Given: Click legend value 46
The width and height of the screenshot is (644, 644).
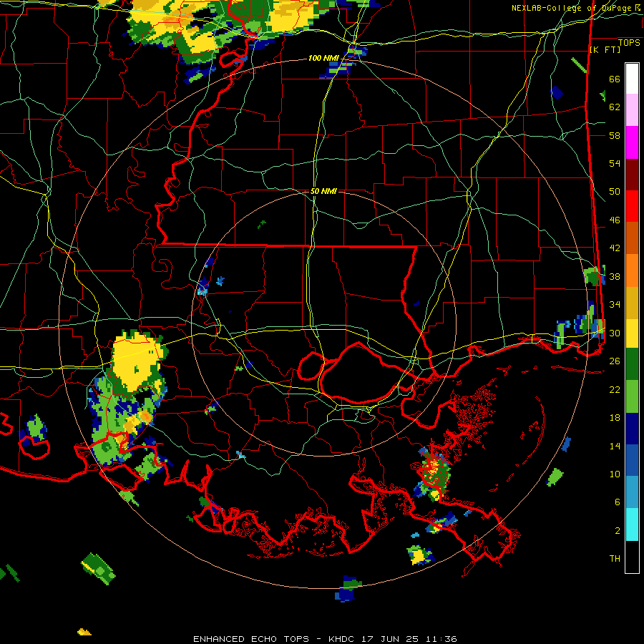Looking at the screenshot, I should pyautogui.click(x=615, y=220).
